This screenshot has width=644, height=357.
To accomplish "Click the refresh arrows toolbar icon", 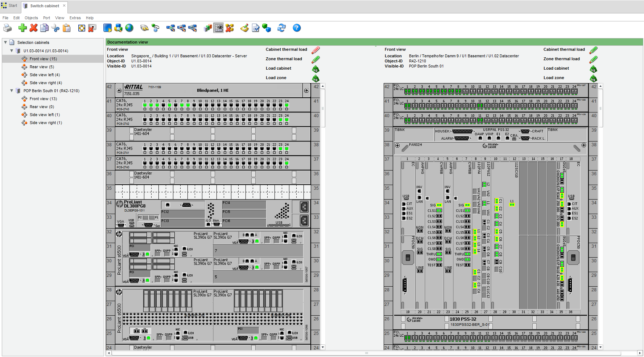I will 281,28.
